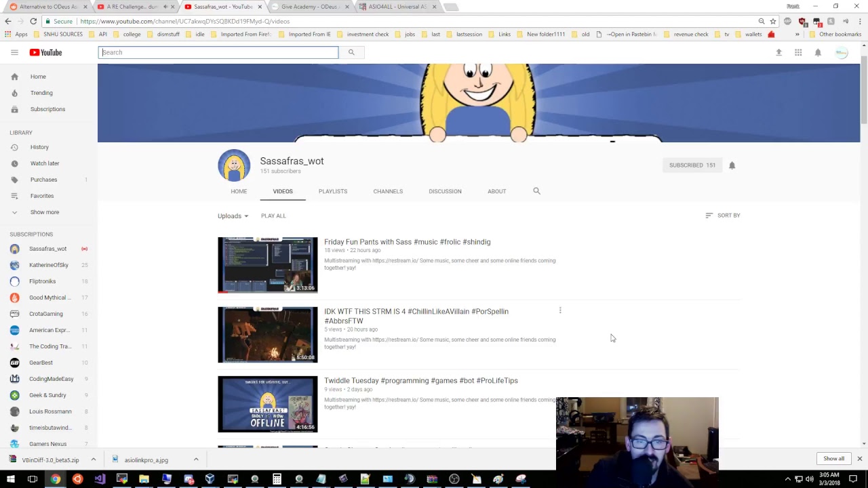Open the asiolinkpro_a.jpg download options arrow
Screen dimensions: 868x488
point(196,460)
